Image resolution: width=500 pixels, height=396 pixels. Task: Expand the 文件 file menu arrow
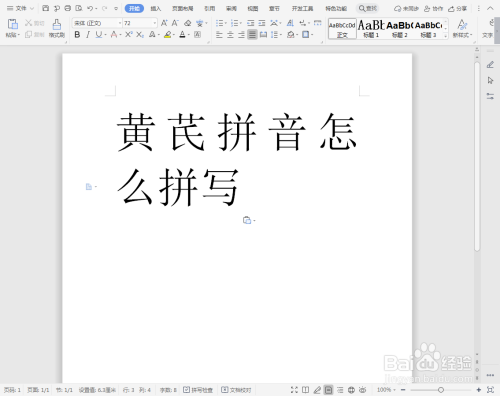pos(32,8)
